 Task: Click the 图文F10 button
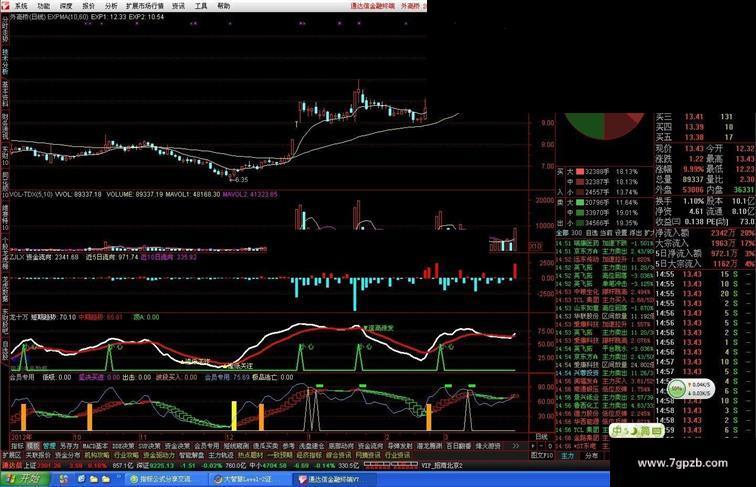(x=542, y=455)
